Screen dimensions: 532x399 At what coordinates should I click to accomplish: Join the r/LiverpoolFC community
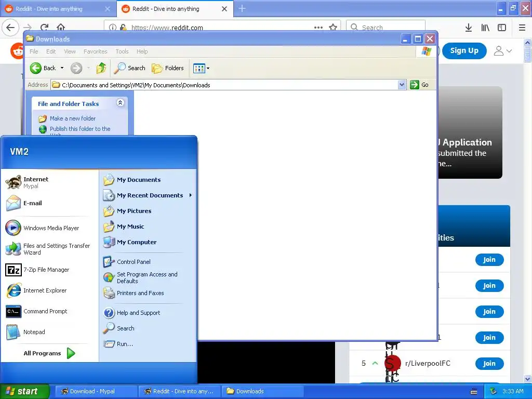pyautogui.click(x=489, y=363)
